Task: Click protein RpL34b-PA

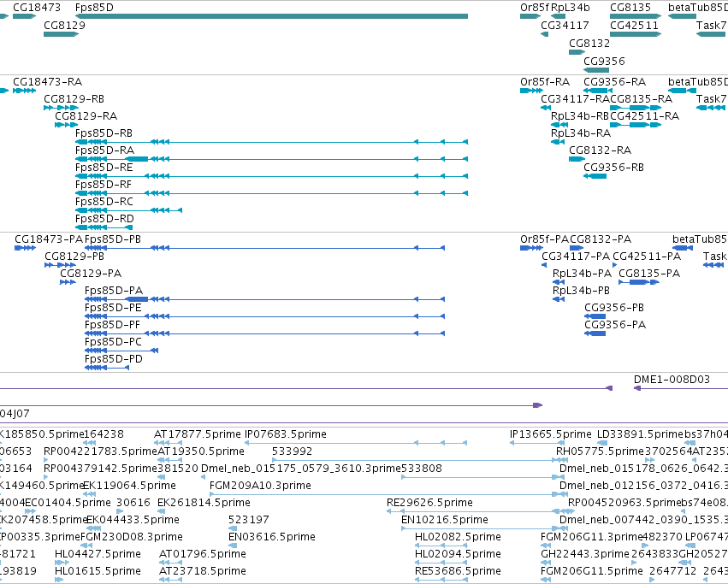Action: [x=582, y=274]
